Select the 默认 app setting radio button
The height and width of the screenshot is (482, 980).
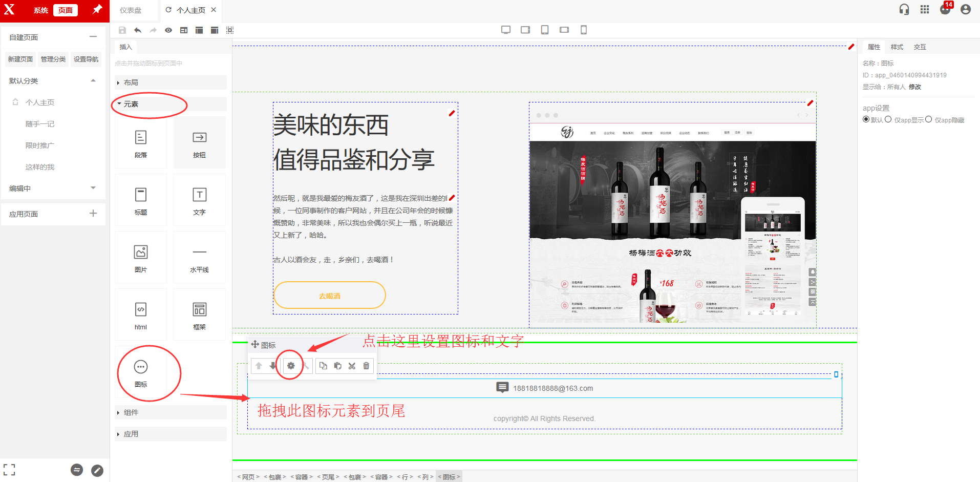[x=866, y=119]
